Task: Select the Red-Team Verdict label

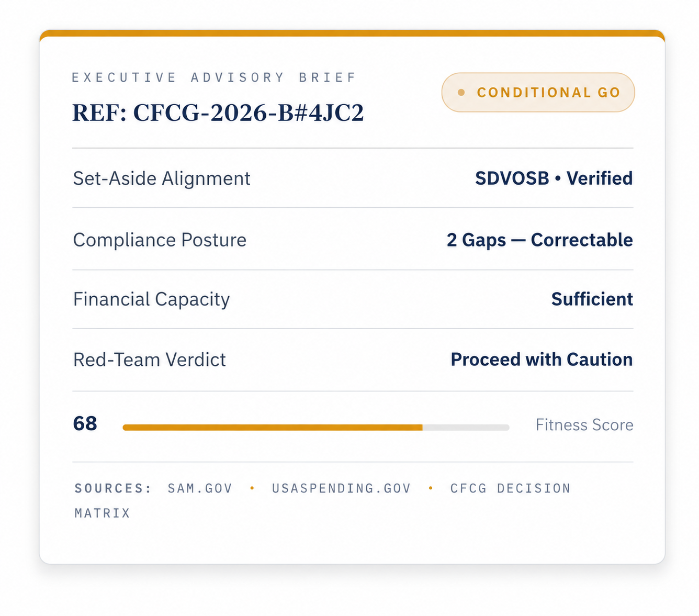Action: [x=150, y=360]
